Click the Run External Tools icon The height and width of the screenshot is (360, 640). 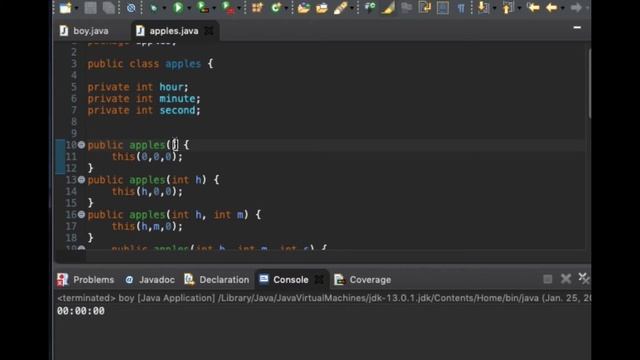click(x=228, y=7)
